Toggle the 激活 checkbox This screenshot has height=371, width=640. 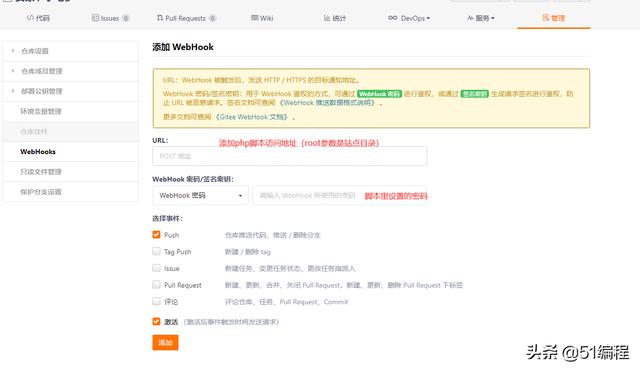156,322
